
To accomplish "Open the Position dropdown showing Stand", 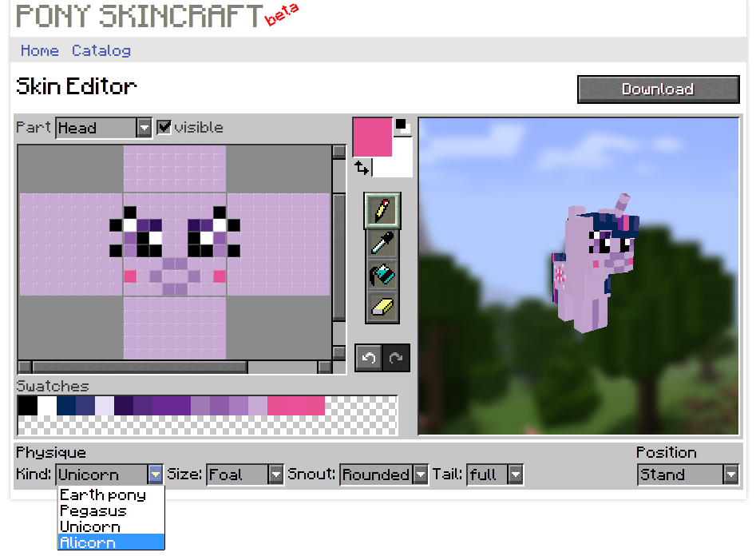I will point(688,475).
